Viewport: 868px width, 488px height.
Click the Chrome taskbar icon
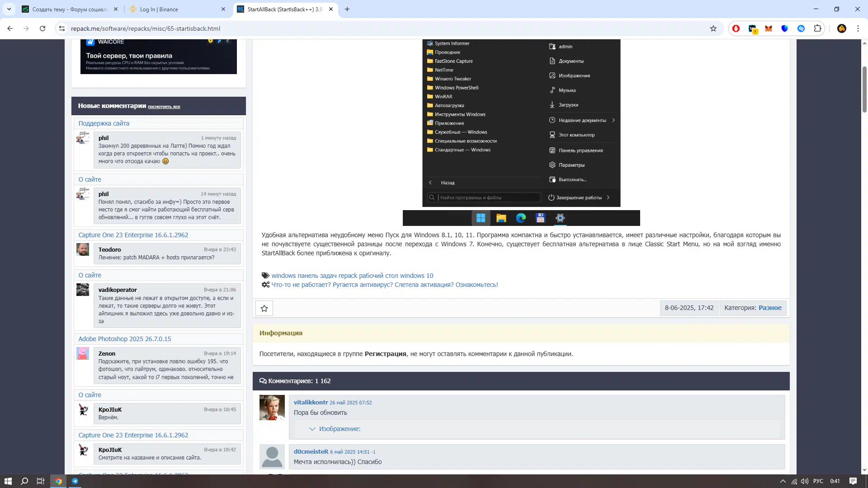(58, 481)
